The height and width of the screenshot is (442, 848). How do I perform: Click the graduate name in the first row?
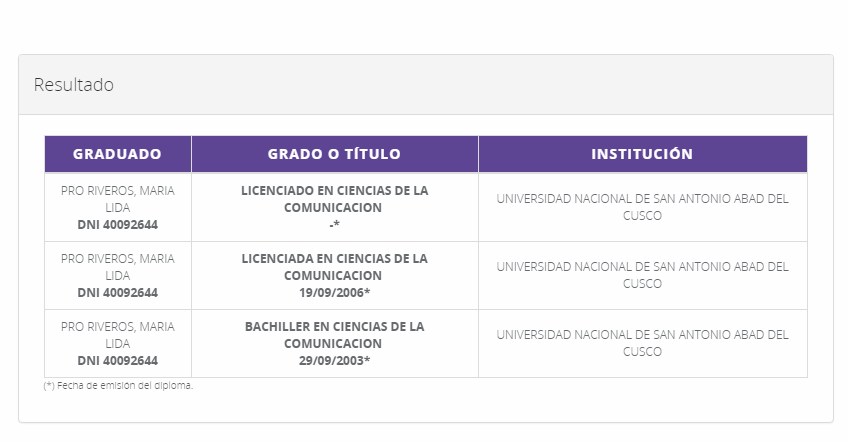(x=117, y=198)
